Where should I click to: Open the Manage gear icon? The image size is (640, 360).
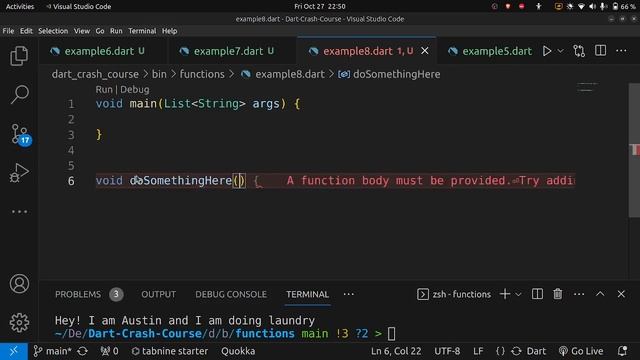pos(19,322)
